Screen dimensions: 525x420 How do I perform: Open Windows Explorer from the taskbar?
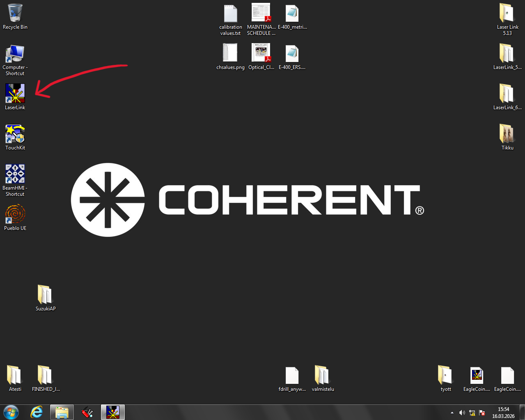pyautogui.click(x=62, y=412)
